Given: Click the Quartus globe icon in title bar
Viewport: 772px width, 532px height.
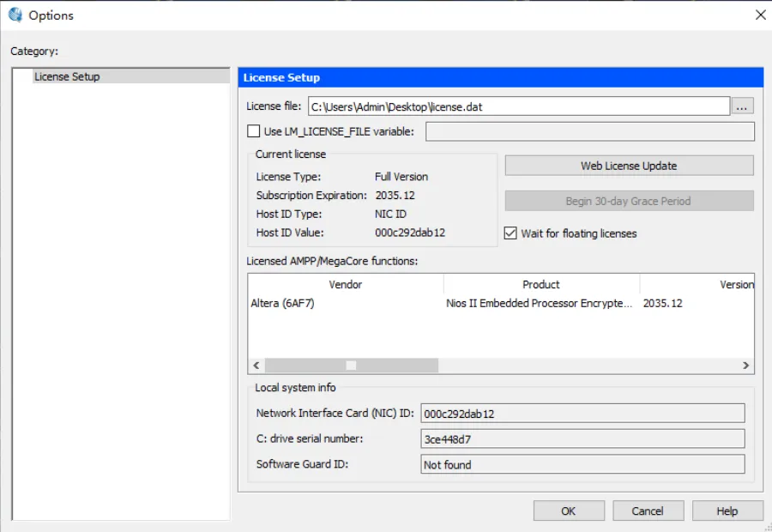Looking at the screenshot, I should click(x=15, y=15).
